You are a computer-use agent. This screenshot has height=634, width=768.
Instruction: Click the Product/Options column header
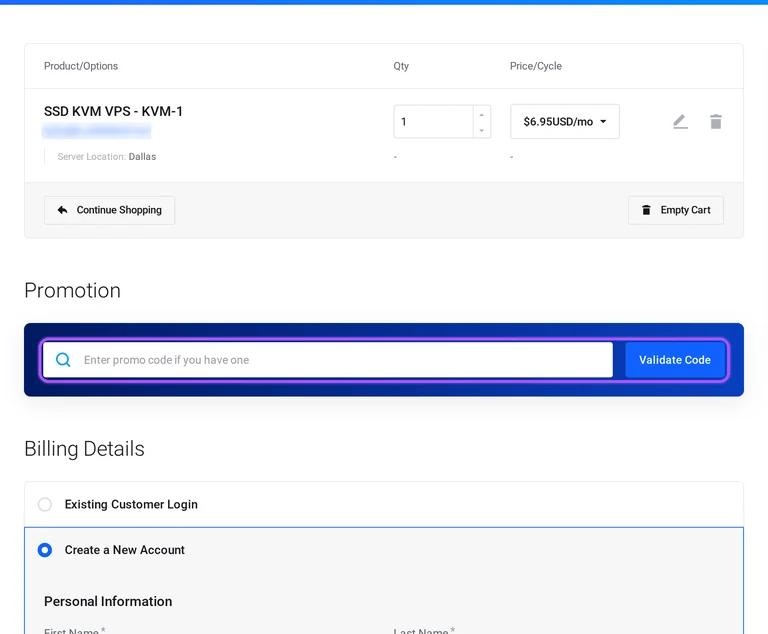(x=81, y=66)
